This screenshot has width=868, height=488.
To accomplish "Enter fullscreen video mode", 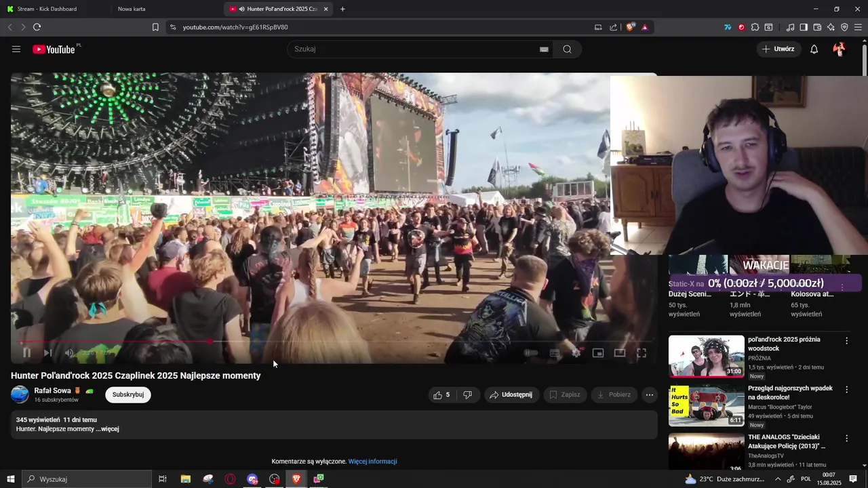I will [642, 352].
